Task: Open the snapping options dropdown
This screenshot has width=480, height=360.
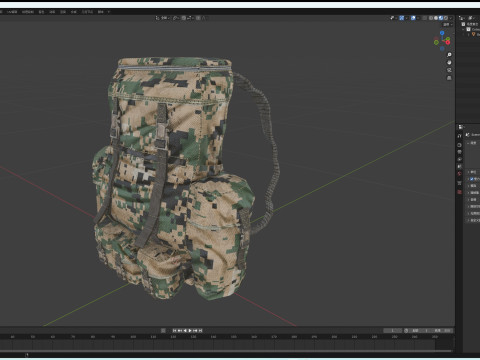Action: (190, 18)
